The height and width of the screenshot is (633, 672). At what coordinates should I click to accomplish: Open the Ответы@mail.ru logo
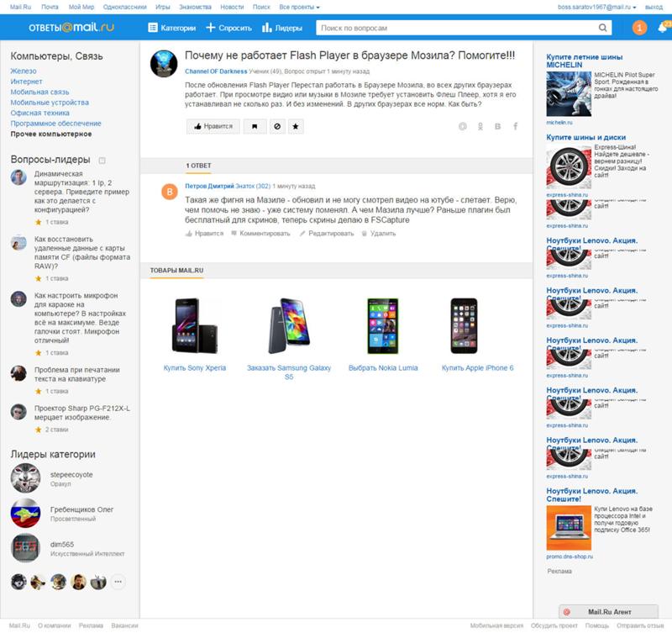[71, 28]
